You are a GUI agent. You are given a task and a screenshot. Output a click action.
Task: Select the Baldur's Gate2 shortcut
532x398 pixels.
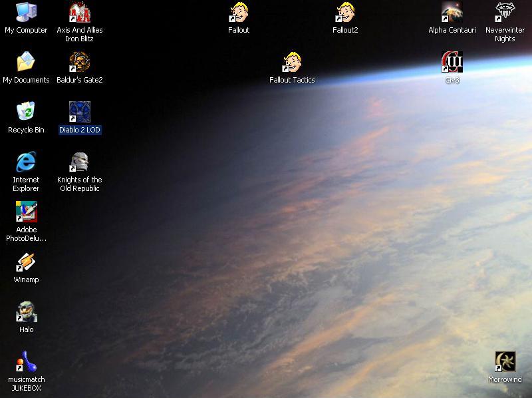[x=80, y=63]
